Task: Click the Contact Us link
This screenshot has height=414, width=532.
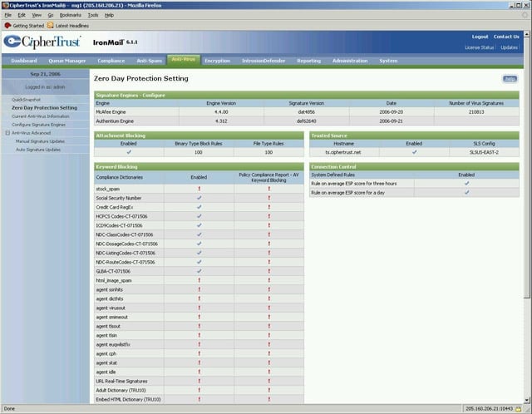Action: [506, 37]
